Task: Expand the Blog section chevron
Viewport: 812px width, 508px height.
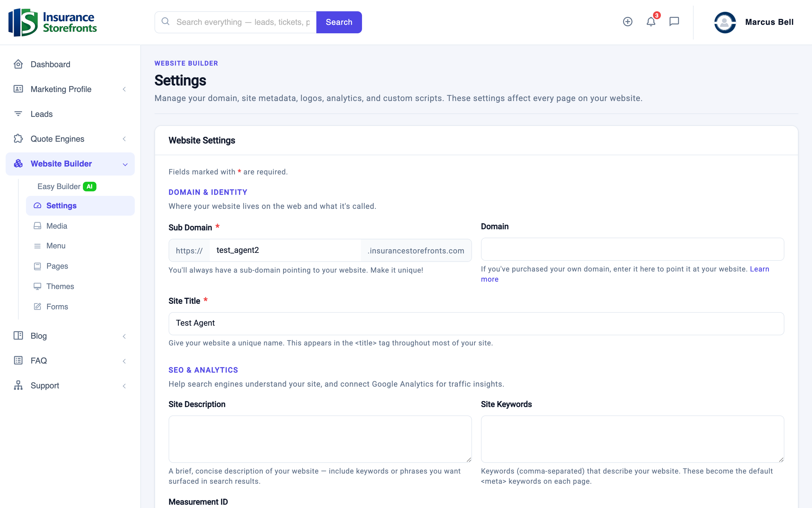Action: [x=124, y=336]
